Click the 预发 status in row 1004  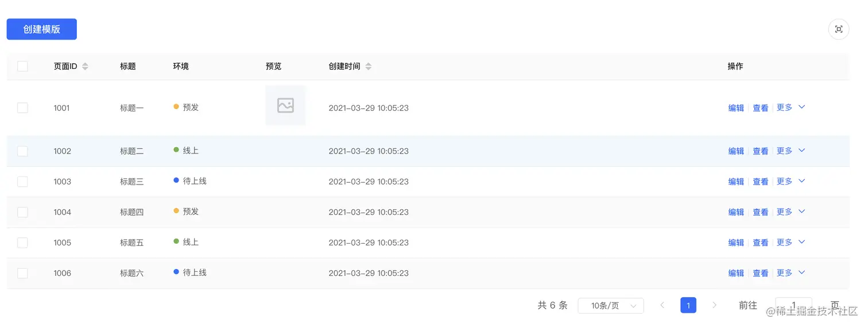pyautogui.click(x=186, y=211)
